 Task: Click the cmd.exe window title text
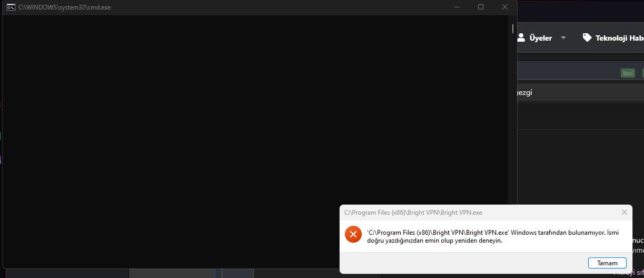click(x=64, y=7)
